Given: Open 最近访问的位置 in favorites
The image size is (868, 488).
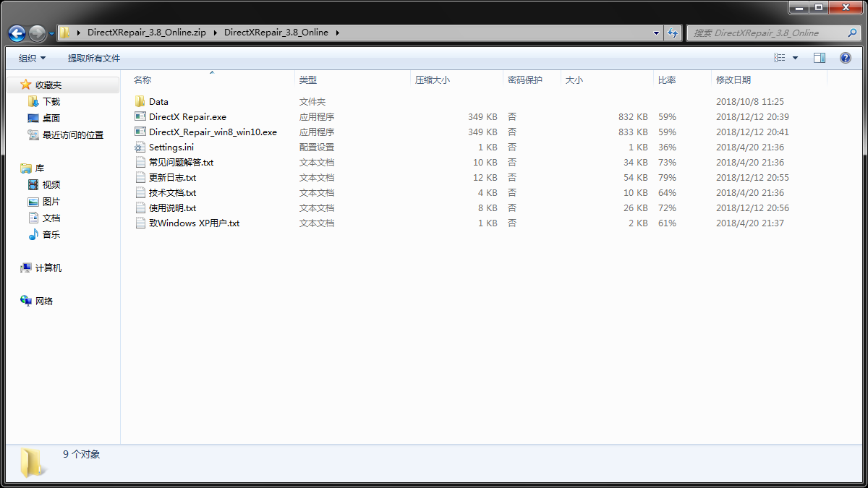Looking at the screenshot, I should pyautogui.click(x=72, y=134).
